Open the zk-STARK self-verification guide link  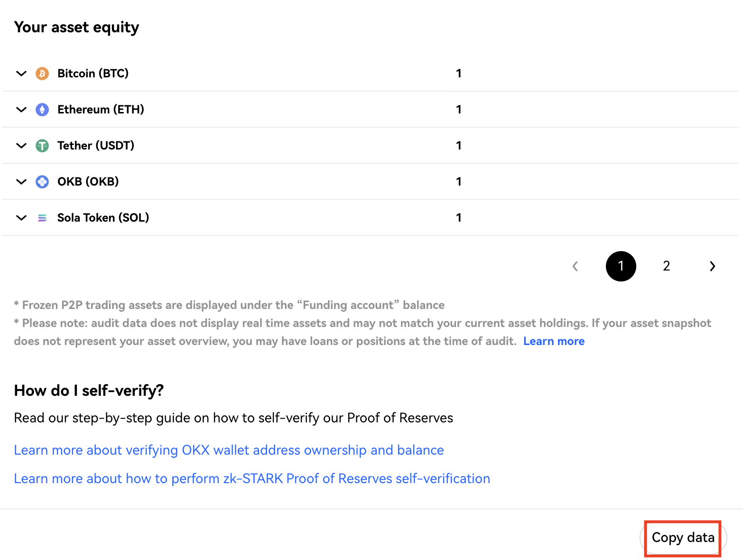252,478
